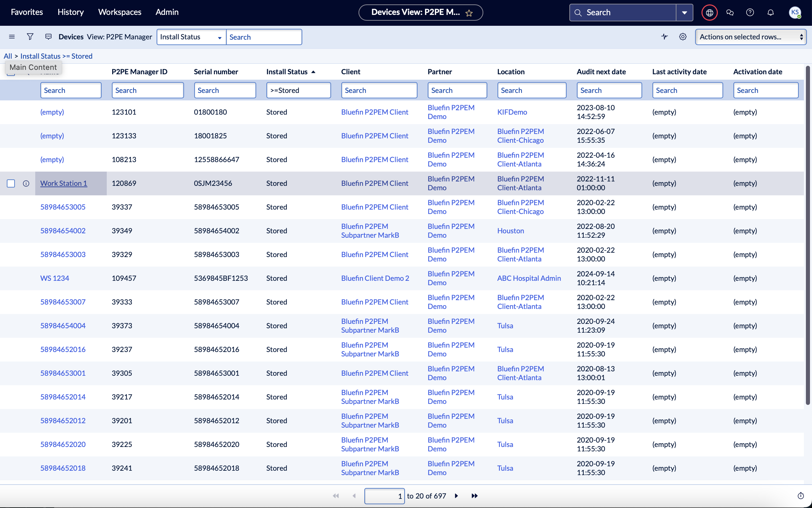Star the Devices View: P2PE M... favorite toggle
This screenshot has height=508, width=812.
tap(469, 13)
